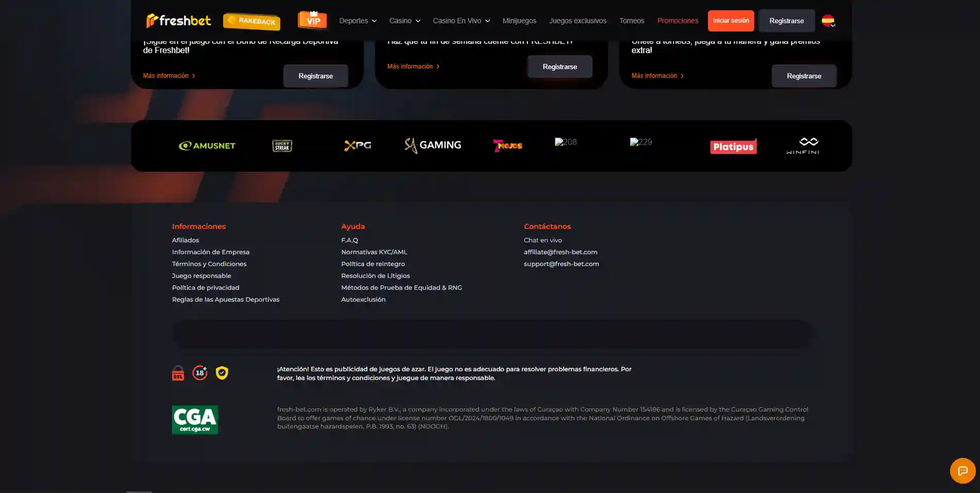Open Más información on the torneos promo card
Viewport: 980px width, 493px height.
click(657, 76)
